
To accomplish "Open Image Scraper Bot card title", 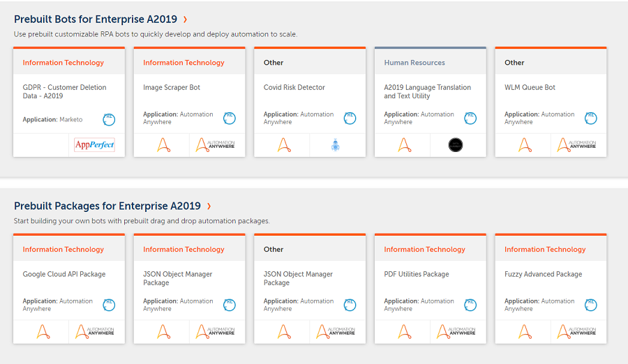I will click(x=172, y=87).
